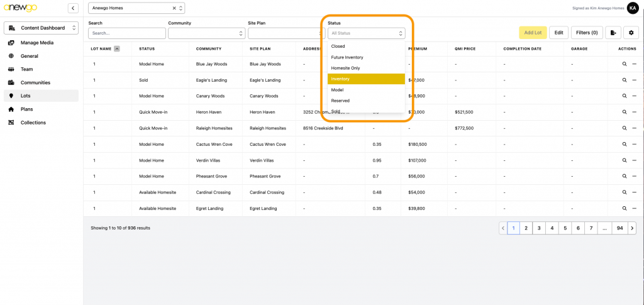Go to page 94 in pagination

coord(619,228)
